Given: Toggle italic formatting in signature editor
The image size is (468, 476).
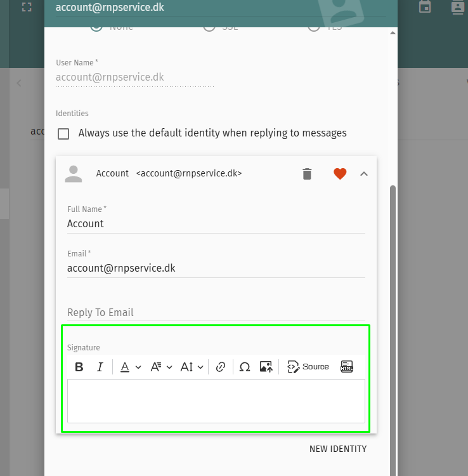Looking at the screenshot, I should pyautogui.click(x=100, y=367).
